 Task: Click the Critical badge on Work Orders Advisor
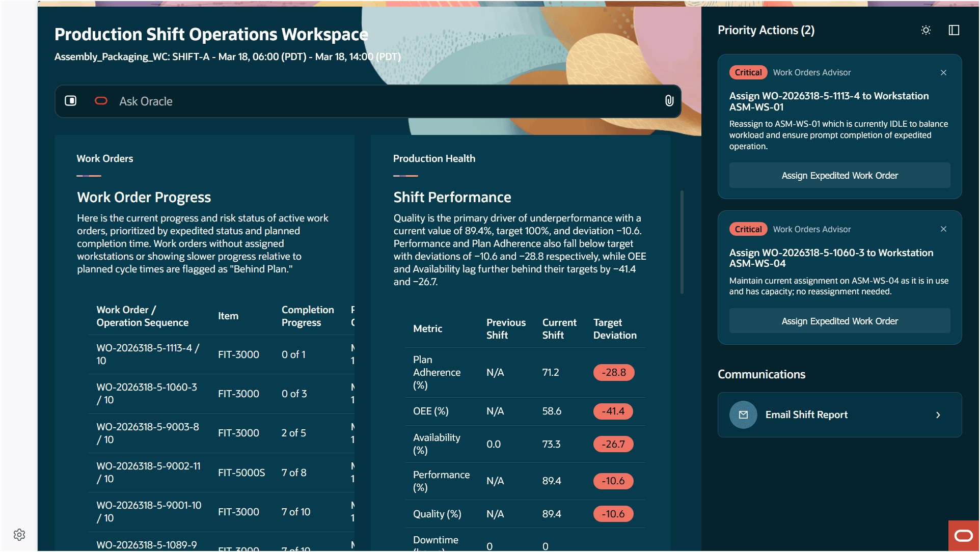click(748, 72)
